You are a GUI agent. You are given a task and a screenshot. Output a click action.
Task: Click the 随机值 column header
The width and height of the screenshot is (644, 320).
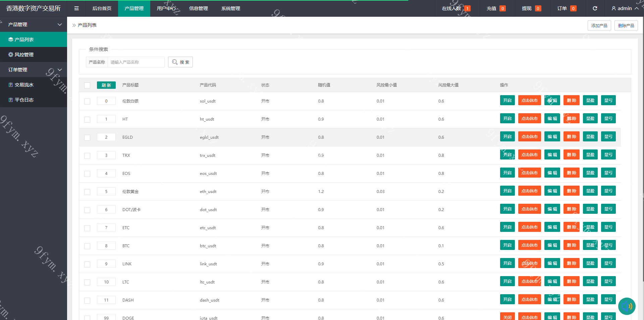(324, 85)
